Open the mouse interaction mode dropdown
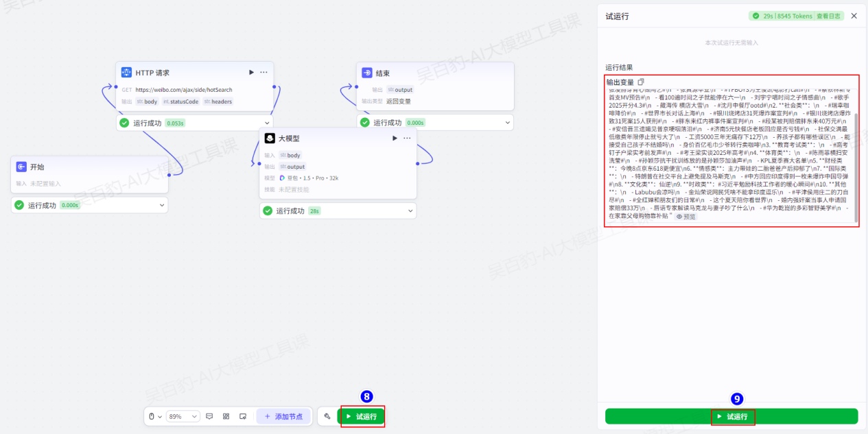The image size is (868, 434). click(156, 416)
